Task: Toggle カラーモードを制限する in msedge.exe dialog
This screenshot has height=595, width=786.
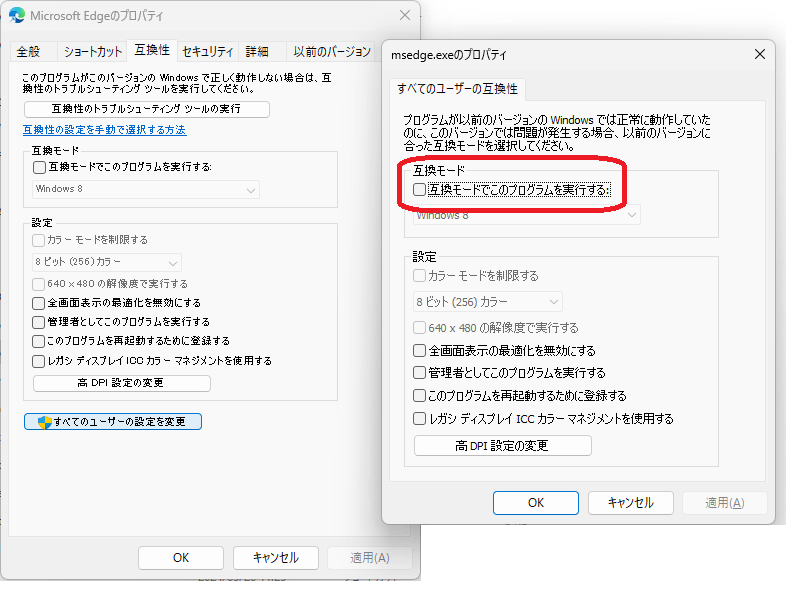Action: point(420,276)
